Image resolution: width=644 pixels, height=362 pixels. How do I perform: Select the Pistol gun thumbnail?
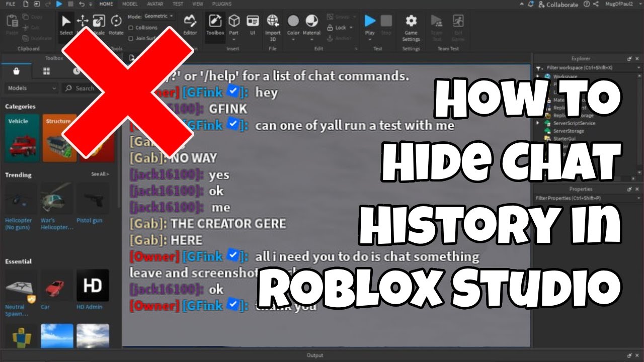(93, 200)
